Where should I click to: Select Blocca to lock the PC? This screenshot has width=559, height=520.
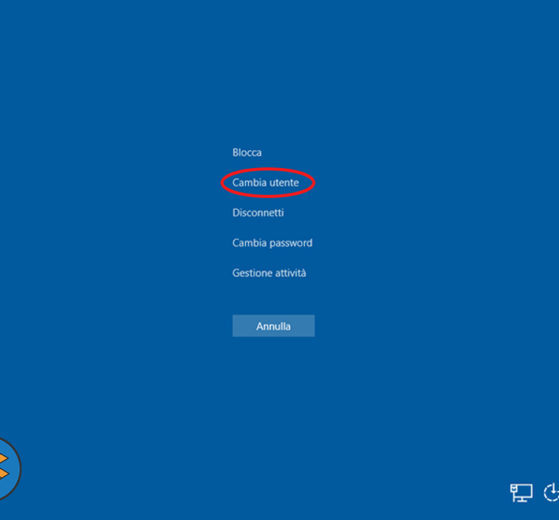click(247, 153)
